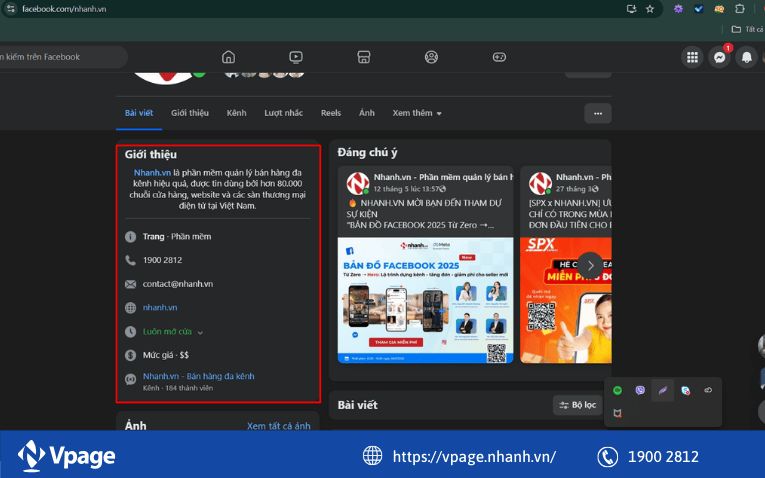765x478 pixels.
Task: Open the three-dot page options button
Action: [x=598, y=114]
